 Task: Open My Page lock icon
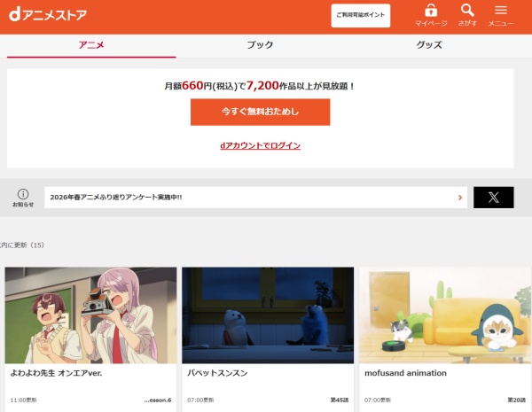431,15
